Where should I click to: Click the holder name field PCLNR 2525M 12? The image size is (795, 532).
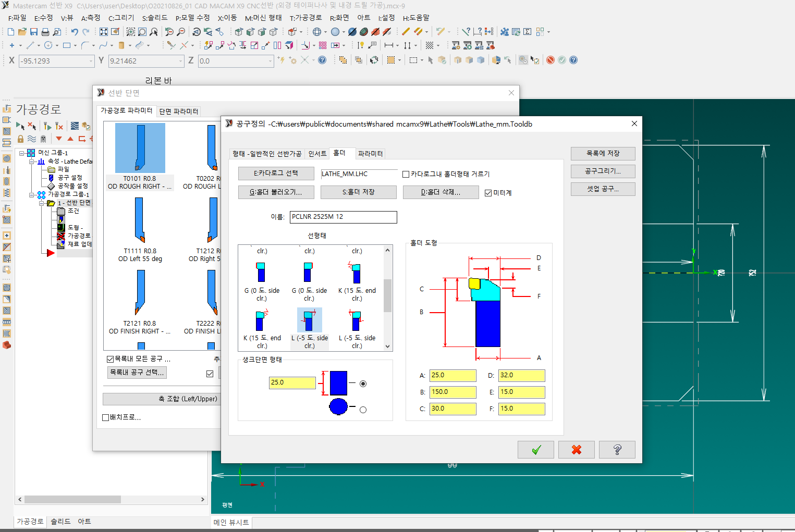(x=344, y=217)
